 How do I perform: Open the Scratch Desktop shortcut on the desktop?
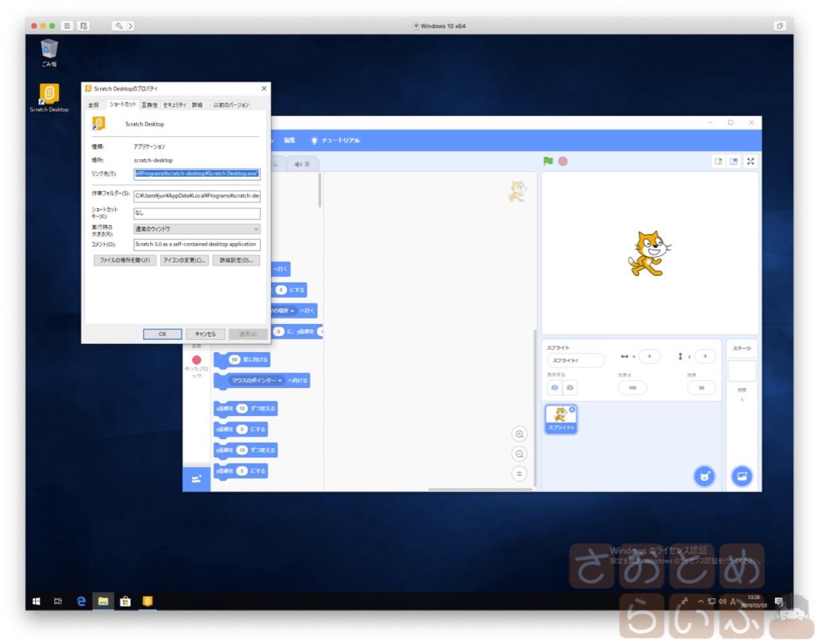pos(49,98)
